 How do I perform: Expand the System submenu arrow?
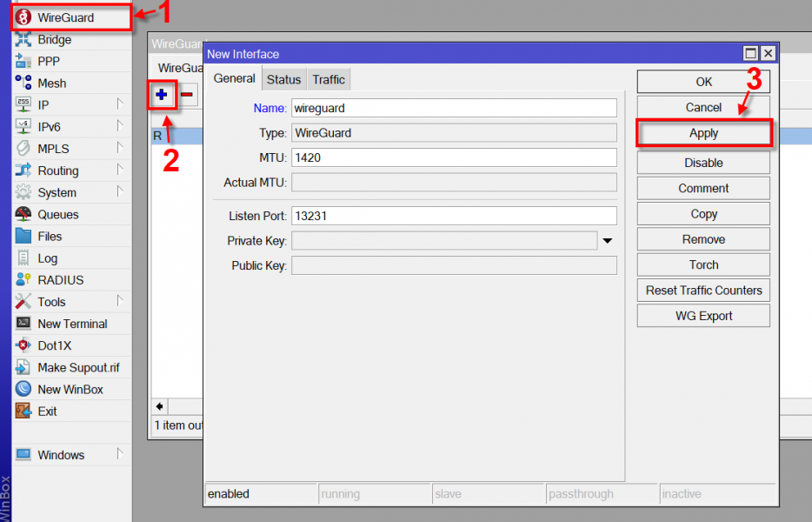120,191
